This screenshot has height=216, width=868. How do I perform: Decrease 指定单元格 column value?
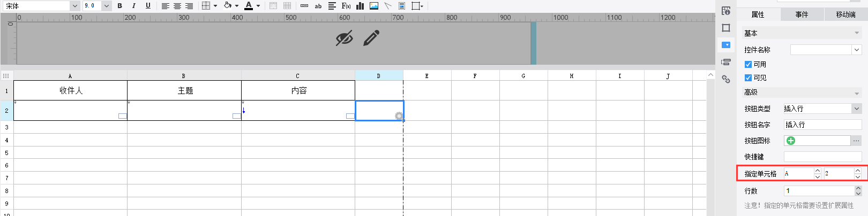point(818,176)
